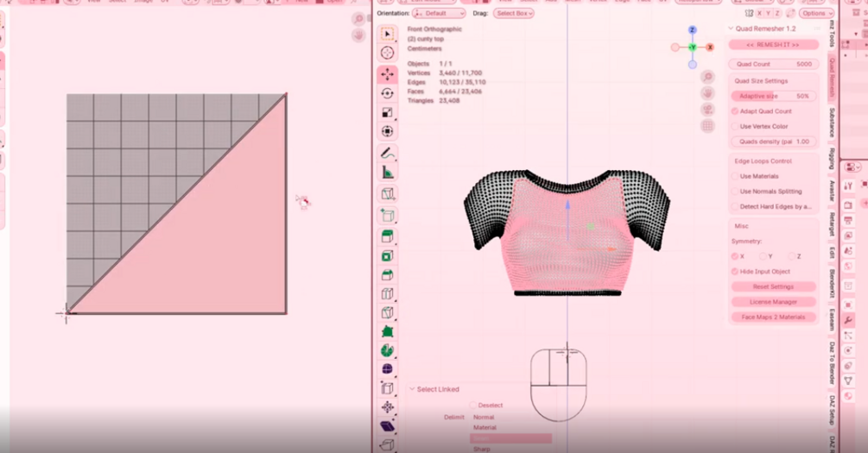Select the Shear tool
The image size is (868, 453).
(388, 426)
